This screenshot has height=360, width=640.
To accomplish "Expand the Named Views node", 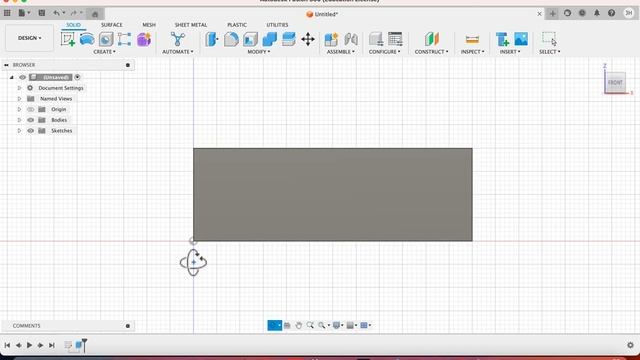I will (19, 98).
